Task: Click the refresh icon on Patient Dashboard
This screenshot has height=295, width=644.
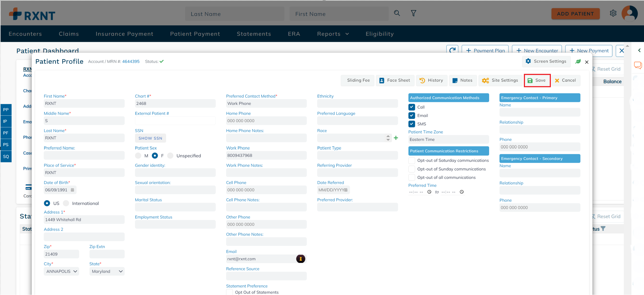Action: pos(452,50)
